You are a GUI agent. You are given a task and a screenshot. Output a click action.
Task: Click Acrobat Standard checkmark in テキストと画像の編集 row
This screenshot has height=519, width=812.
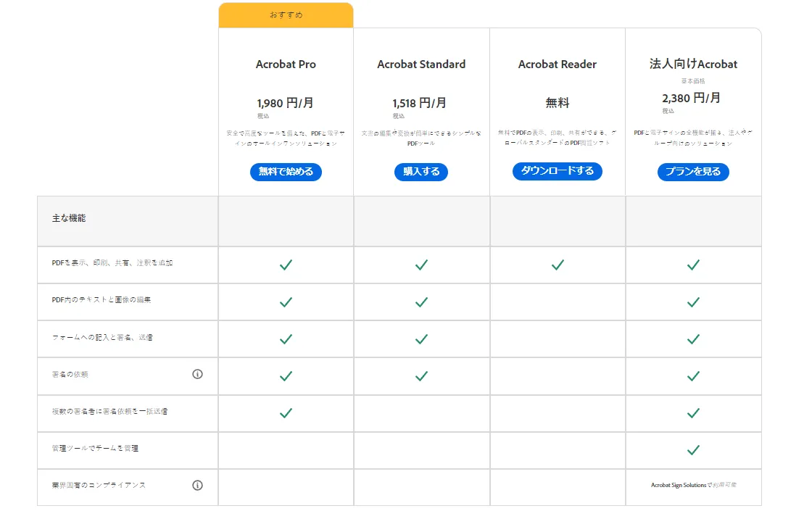click(421, 302)
